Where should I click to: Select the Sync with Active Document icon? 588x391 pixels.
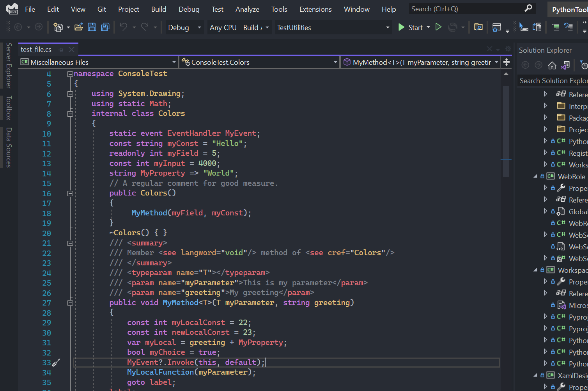[565, 65]
